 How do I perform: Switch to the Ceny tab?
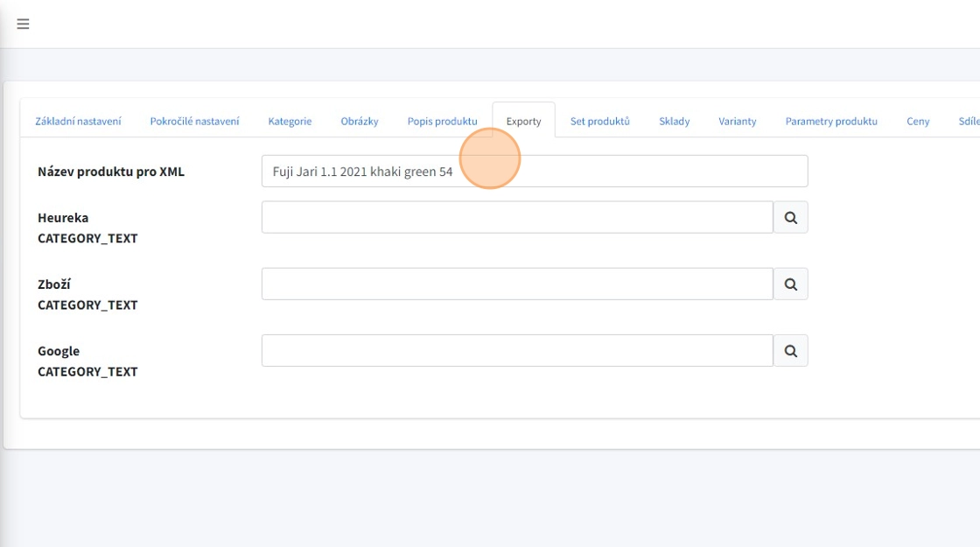(918, 121)
